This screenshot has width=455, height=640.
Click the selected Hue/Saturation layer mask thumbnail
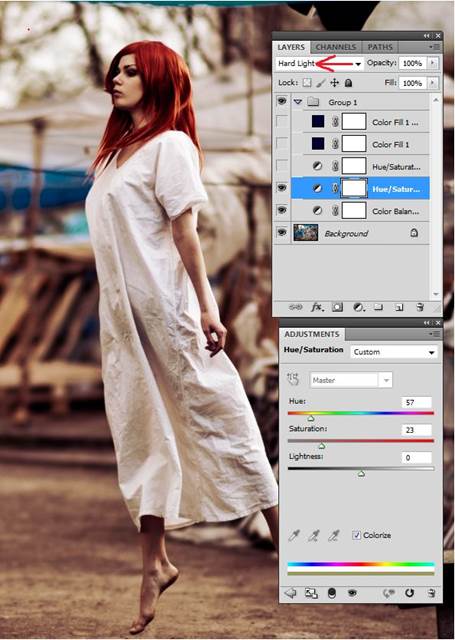tap(353, 188)
